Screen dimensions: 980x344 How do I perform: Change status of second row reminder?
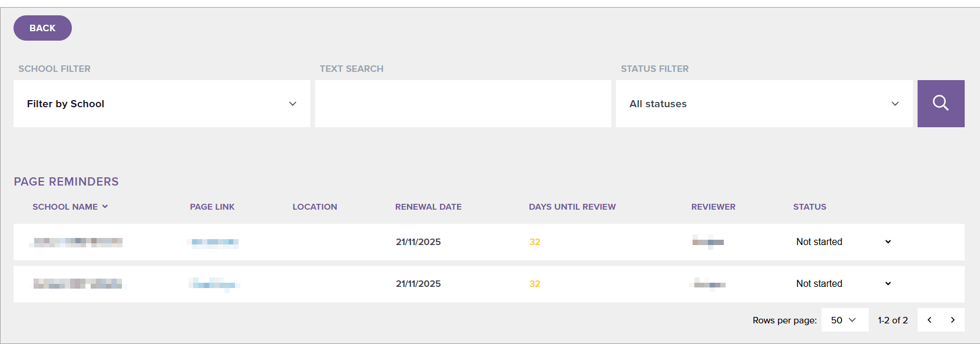843,284
